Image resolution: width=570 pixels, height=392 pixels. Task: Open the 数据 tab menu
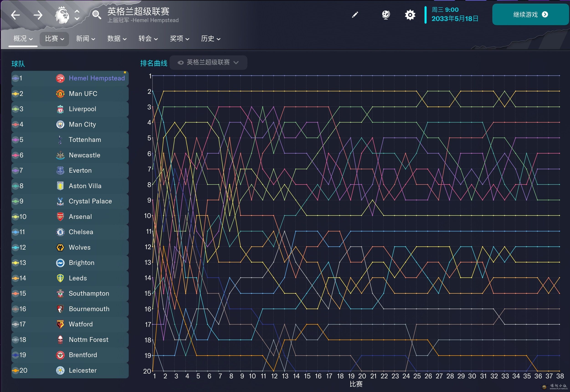(117, 38)
